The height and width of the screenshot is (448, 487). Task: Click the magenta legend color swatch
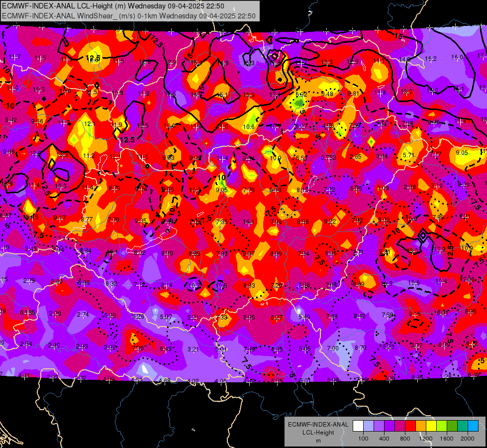(400, 426)
